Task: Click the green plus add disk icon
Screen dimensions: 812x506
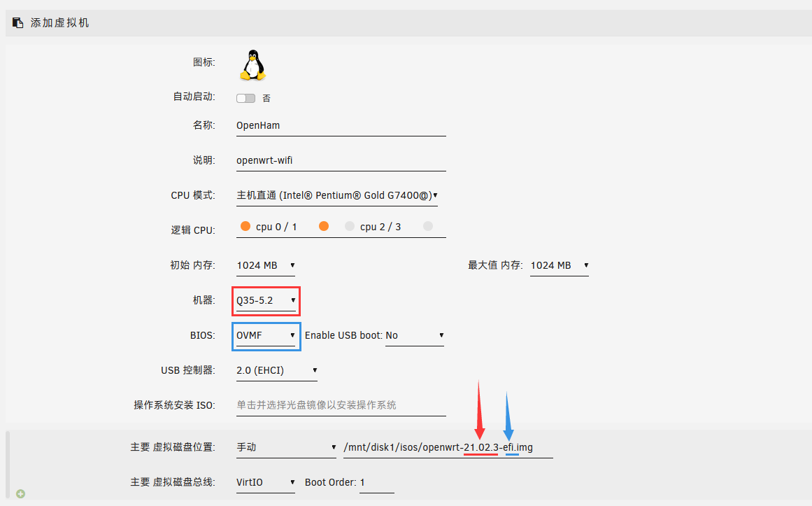Action: click(x=20, y=494)
